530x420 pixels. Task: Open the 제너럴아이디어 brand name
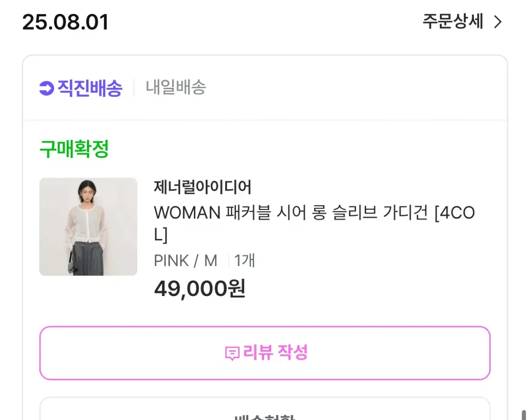click(x=203, y=187)
